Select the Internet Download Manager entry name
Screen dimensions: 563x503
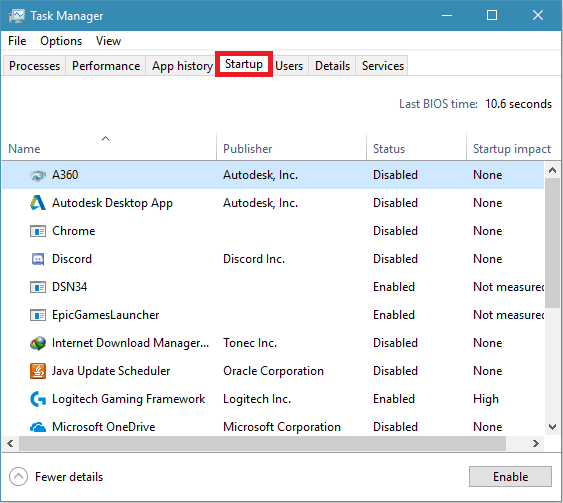click(x=130, y=343)
